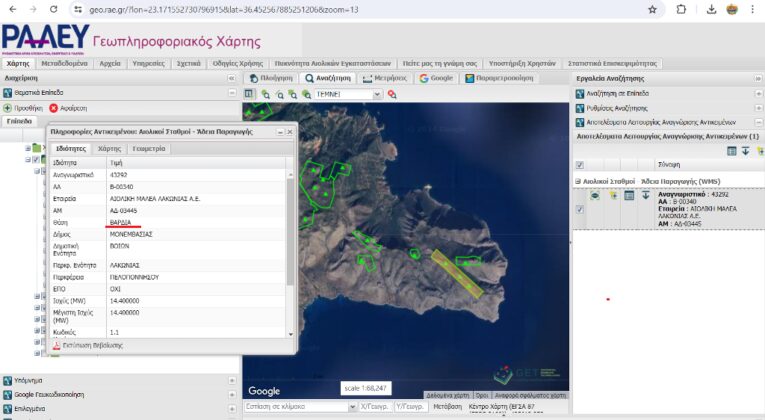Open the Μεταδεδομένα menu tab
Viewport: 765px width, 420px height.
[64, 63]
